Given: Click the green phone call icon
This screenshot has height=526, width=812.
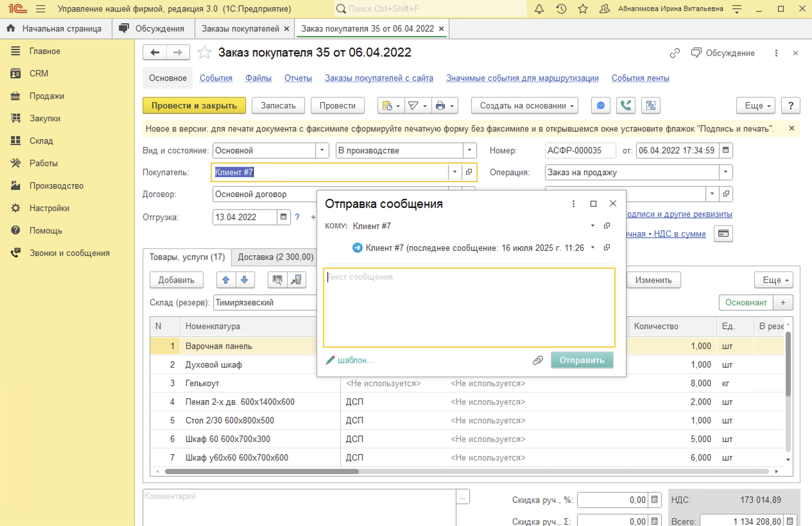Looking at the screenshot, I should (626, 106).
